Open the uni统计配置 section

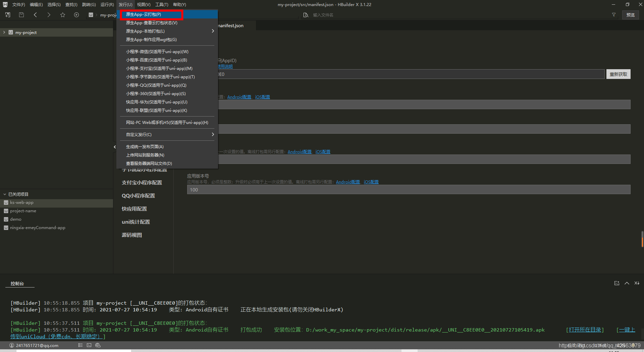[x=136, y=222]
